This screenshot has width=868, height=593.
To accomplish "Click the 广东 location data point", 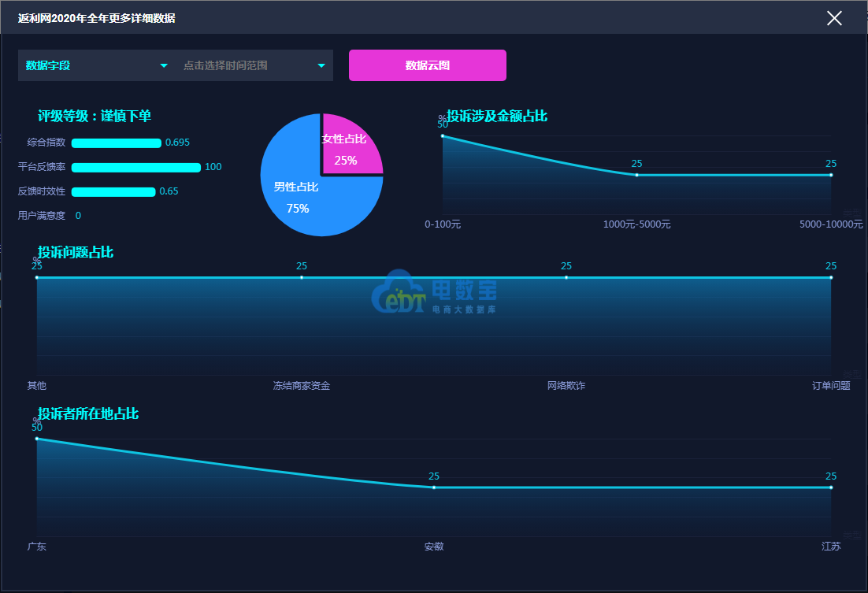I will tap(37, 439).
